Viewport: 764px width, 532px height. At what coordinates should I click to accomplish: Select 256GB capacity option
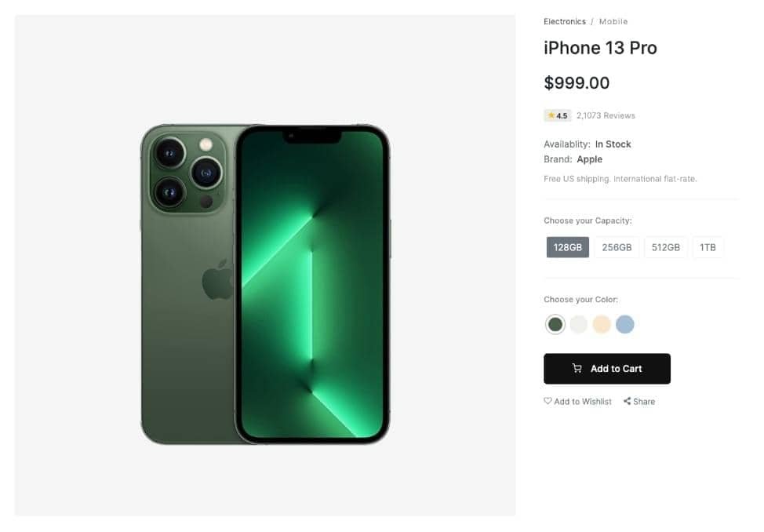pos(617,248)
